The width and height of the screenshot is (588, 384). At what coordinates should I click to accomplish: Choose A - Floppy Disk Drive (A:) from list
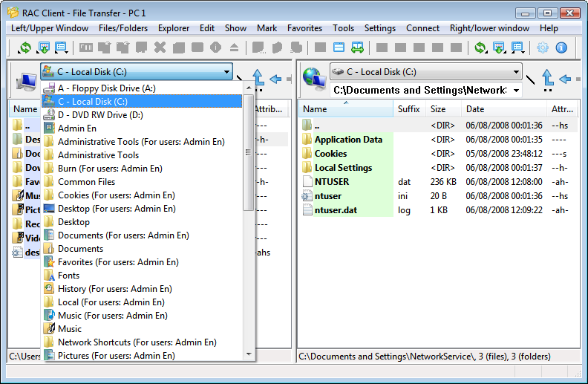tap(142, 88)
